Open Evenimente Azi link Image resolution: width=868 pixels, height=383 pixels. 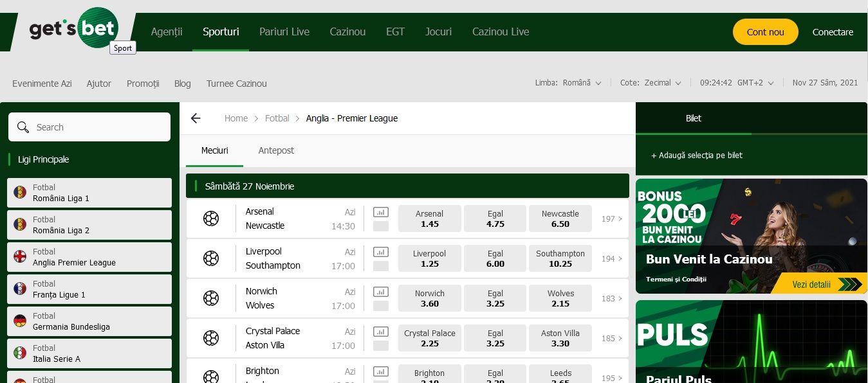click(42, 84)
